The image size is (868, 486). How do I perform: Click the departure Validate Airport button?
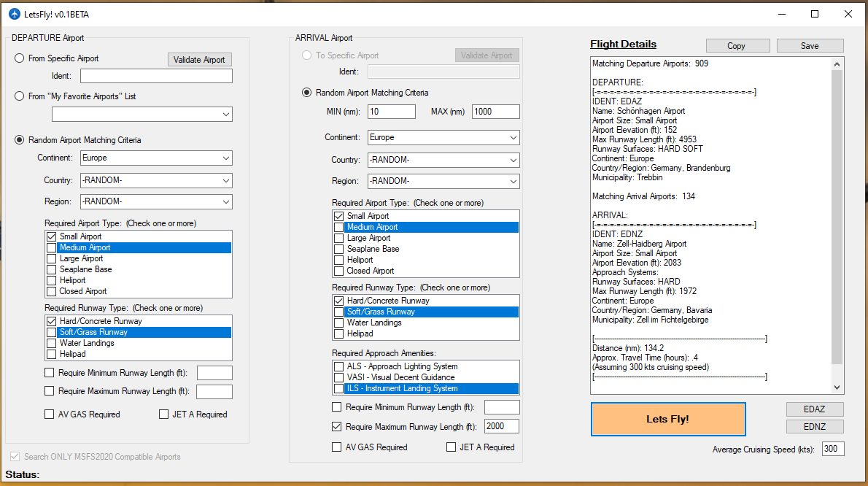pos(199,60)
